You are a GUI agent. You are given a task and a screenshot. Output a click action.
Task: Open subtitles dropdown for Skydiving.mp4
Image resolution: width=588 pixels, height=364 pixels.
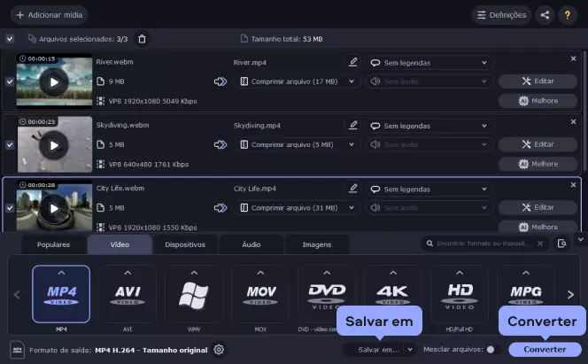click(429, 126)
